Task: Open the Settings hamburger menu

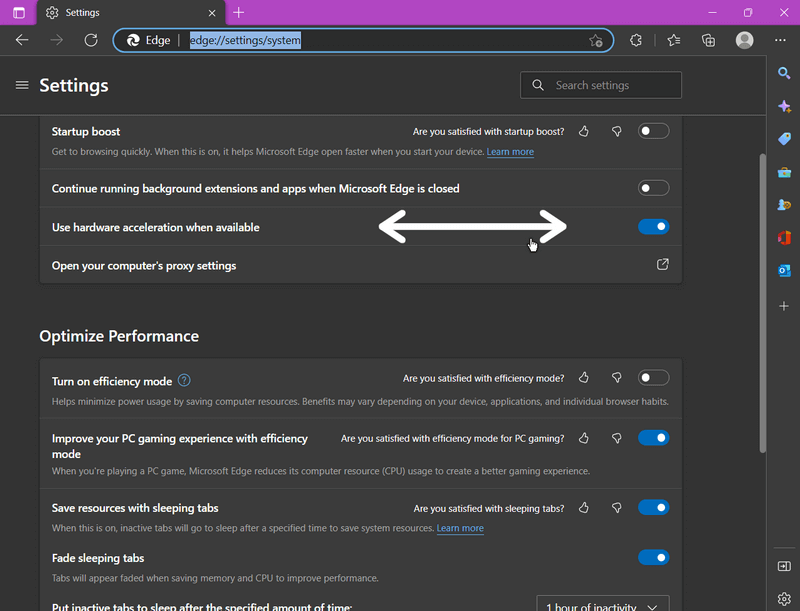Action: tap(22, 85)
